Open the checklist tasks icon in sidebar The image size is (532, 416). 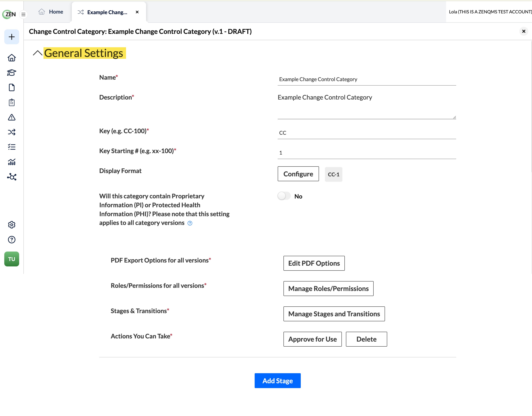point(12,147)
